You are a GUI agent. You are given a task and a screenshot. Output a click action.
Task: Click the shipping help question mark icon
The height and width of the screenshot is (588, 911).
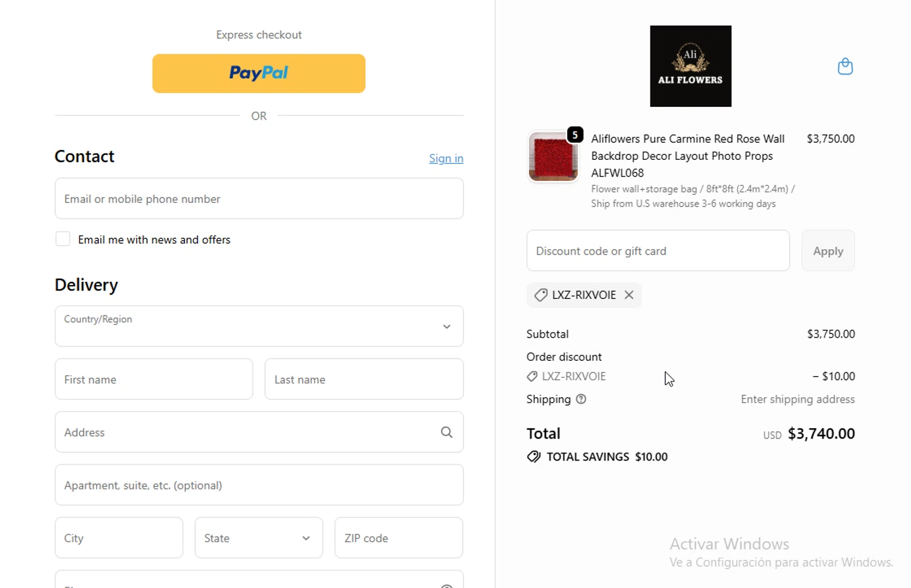click(x=581, y=399)
